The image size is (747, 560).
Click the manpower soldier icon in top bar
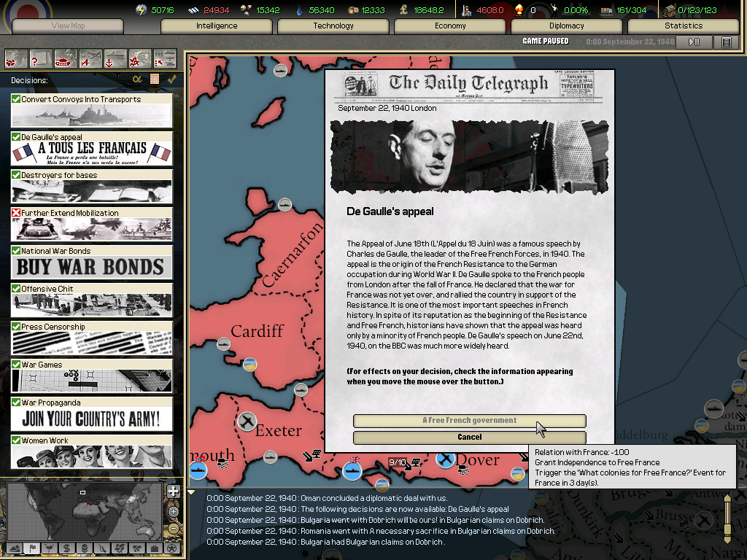[x=467, y=10]
